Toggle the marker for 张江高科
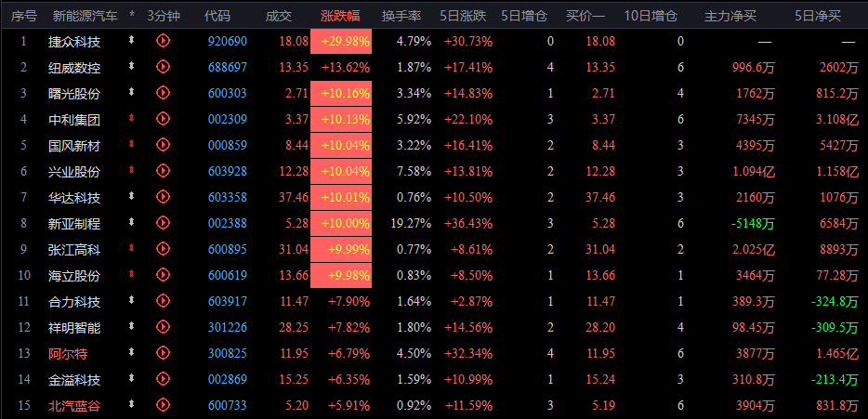Image resolution: width=868 pixels, height=419 pixels. click(131, 249)
